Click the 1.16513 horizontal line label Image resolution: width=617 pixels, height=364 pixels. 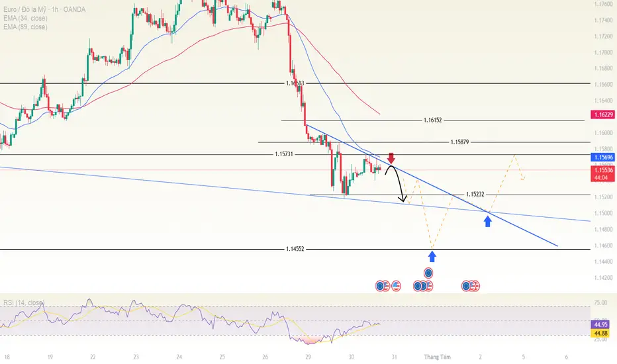point(295,83)
